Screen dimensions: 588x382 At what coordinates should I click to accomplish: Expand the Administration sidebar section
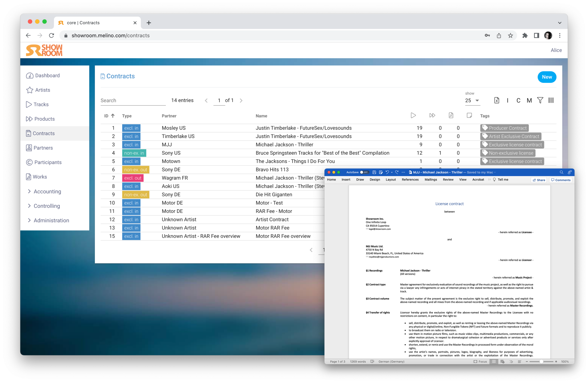[51, 220]
